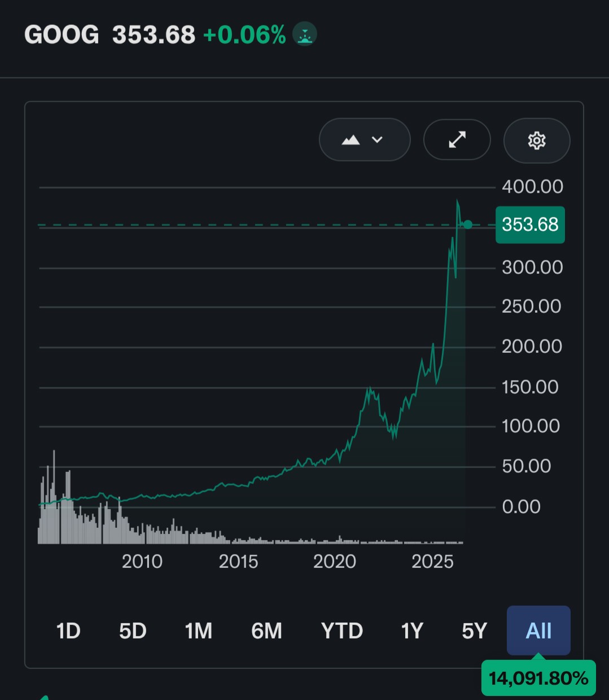Viewport: 609px width, 700px height.
Task: Click the green 353.68 price label
Action: pos(530,225)
